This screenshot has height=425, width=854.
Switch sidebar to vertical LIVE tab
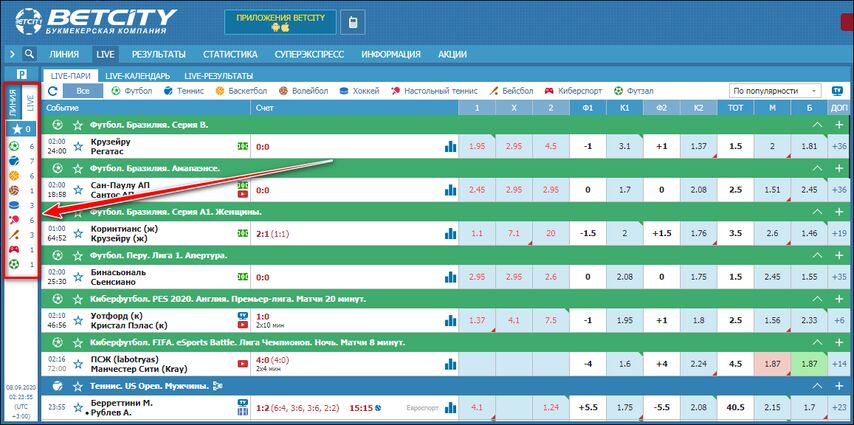(x=31, y=103)
